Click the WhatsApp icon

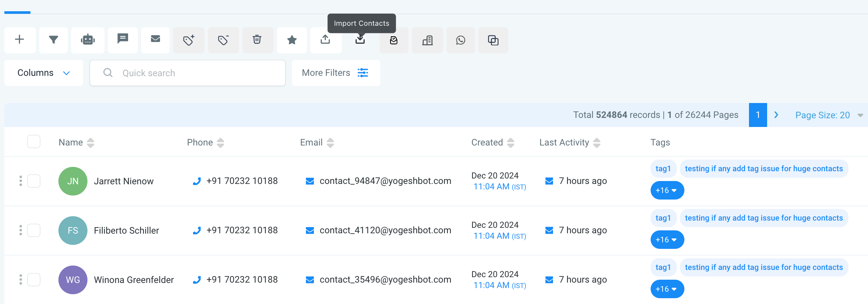(460, 40)
